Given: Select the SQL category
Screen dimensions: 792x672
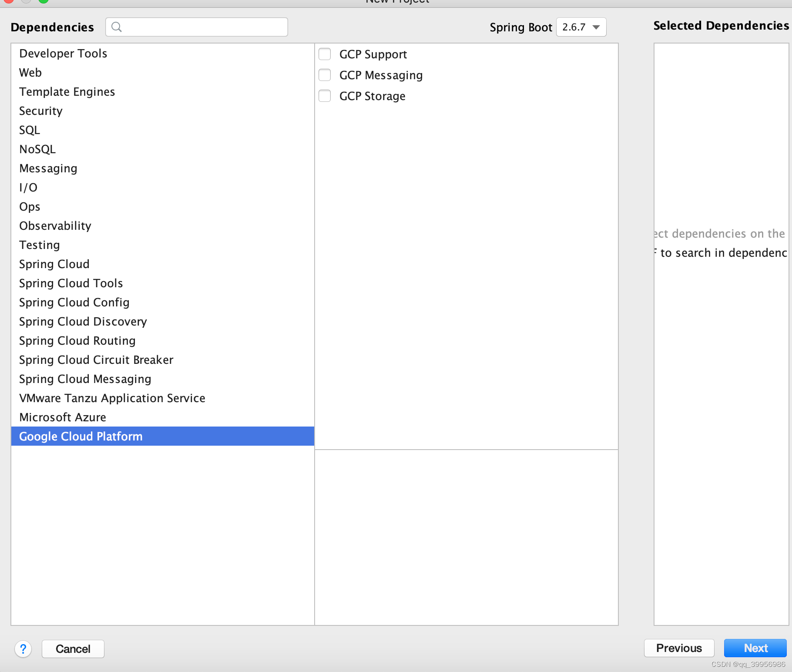Looking at the screenshot, I should [163, 130].
